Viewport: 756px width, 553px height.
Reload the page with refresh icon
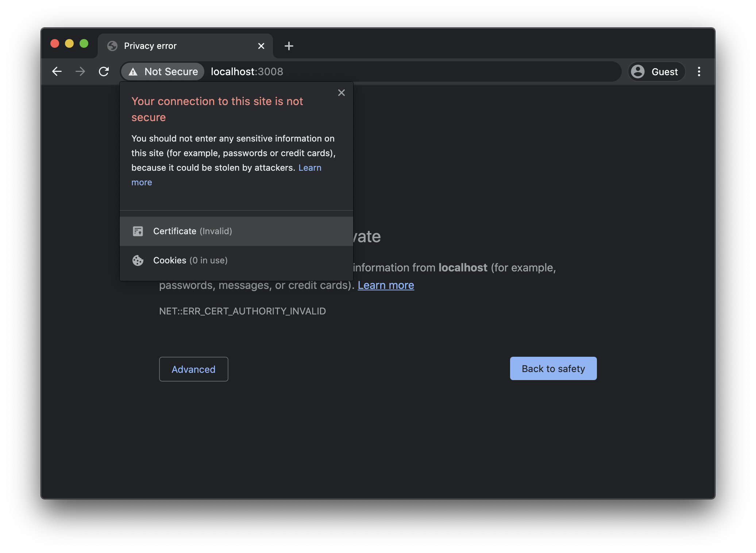104,71
